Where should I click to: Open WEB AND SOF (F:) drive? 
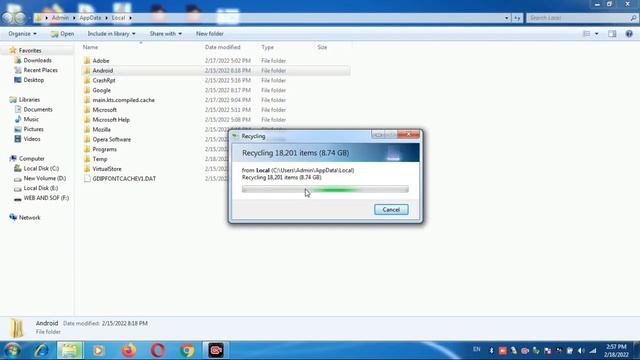46,198
